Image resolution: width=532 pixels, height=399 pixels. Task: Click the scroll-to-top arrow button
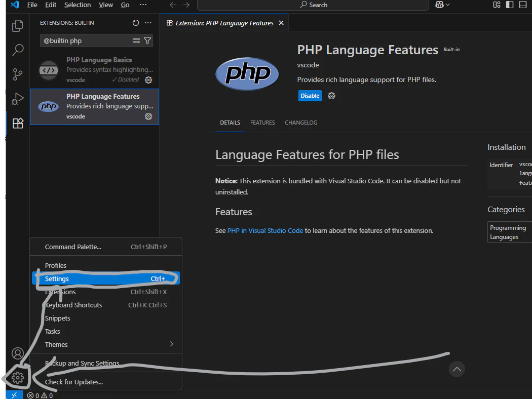[x=457, y=369]
